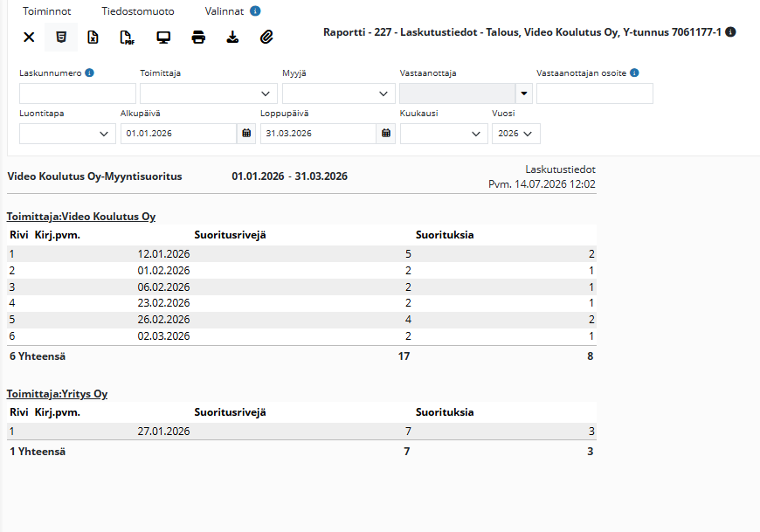This screenshot has width=760, height=532.
Task: Print the report using printer icon
Action: coord(198,37)
